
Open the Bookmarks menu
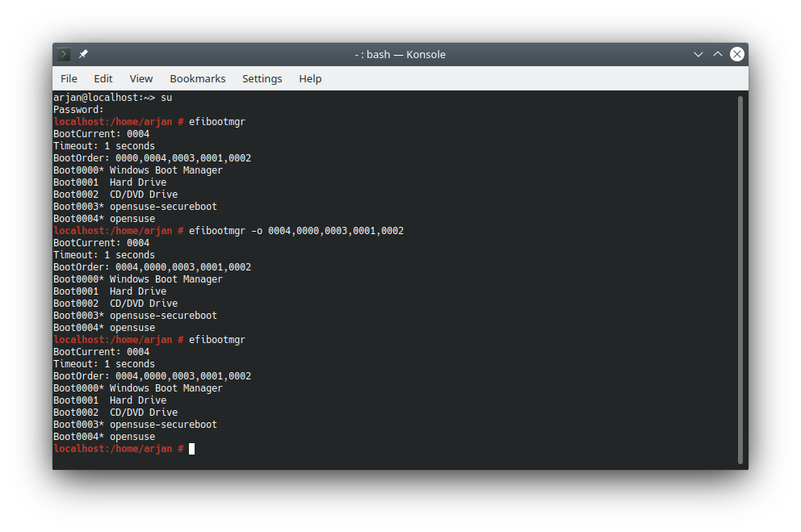197,78
